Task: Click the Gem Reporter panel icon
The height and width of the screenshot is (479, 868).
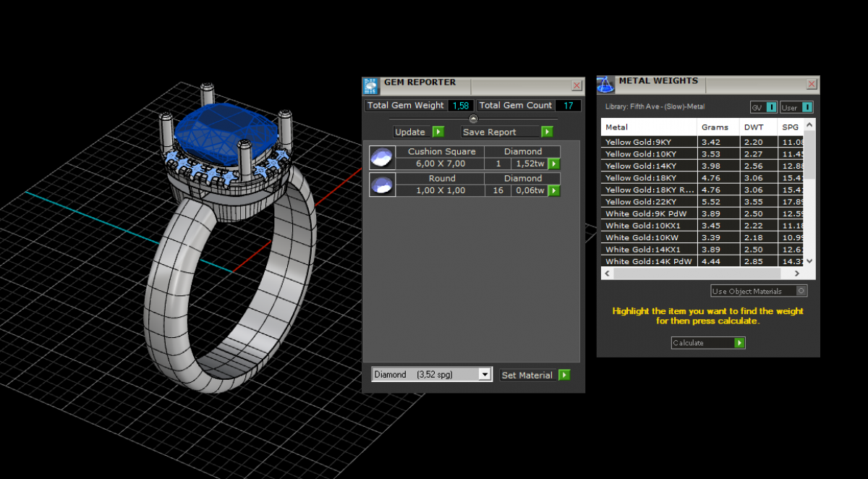Action: pos(370,85)
